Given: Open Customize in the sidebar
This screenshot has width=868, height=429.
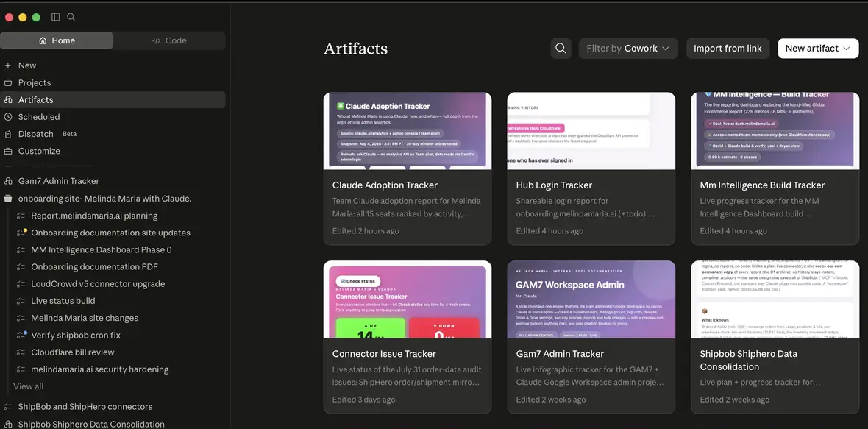Looking at the screenshot, I should click(113, 151).
